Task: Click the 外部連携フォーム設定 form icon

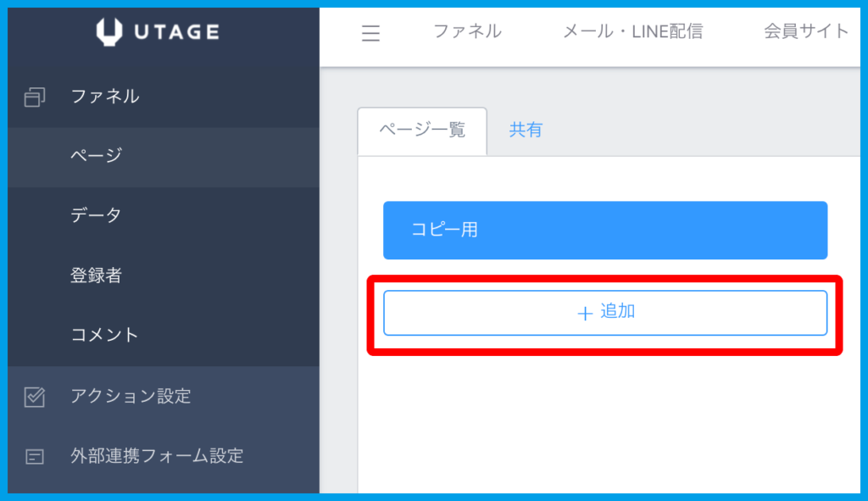Action: [x=35, y=457]
